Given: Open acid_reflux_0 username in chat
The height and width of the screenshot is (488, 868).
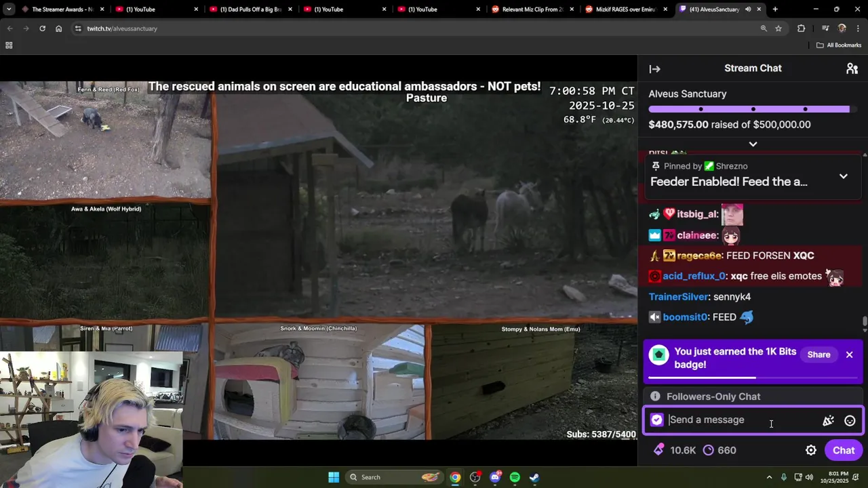Looking at the screenshot, I should (x=694, y=277).
